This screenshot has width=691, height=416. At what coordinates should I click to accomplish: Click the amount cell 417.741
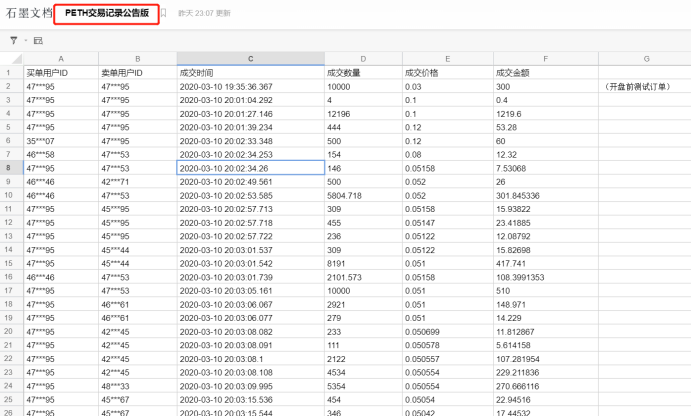546,263
